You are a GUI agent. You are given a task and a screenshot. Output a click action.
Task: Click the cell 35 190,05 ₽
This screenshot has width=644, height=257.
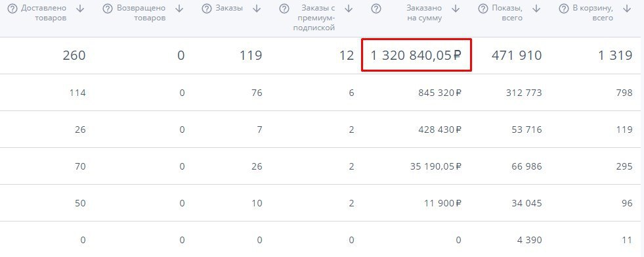[436, 166]
